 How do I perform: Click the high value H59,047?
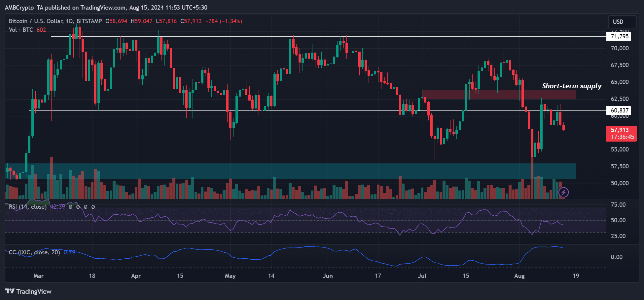(142, 21)
